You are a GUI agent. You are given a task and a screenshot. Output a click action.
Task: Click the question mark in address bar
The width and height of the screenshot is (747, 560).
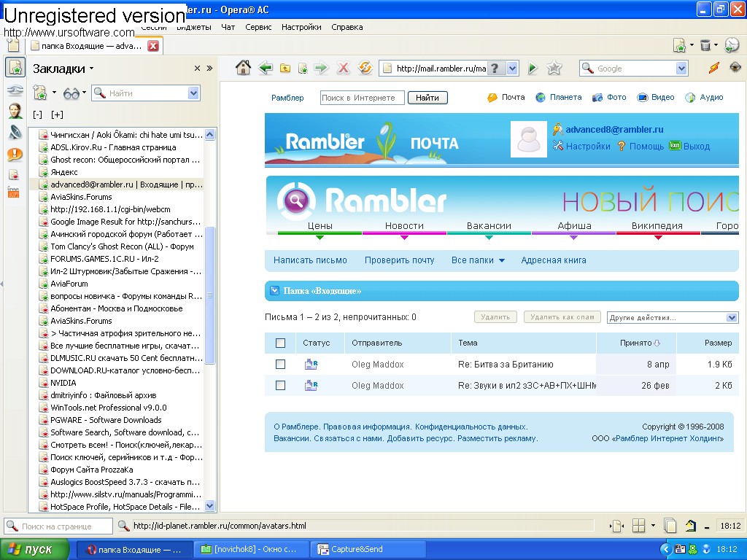(495, 69)
